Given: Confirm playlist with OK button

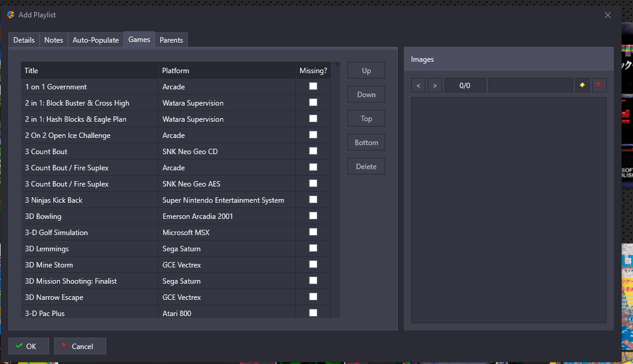Looking at the screenshot, I should [29, 346].
